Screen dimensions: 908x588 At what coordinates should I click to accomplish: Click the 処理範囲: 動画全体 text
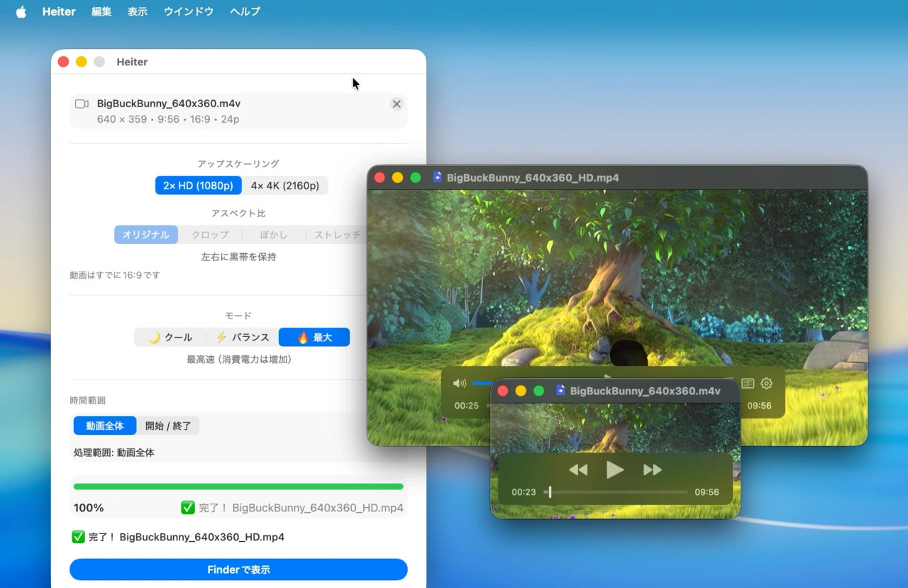tap(114, 453)
